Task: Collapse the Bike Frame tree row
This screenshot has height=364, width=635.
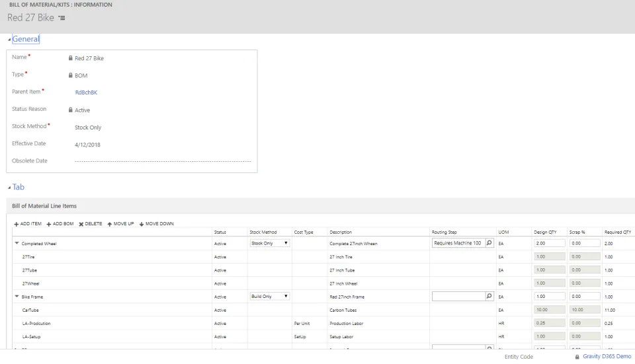Action: (x=17, y=297)
